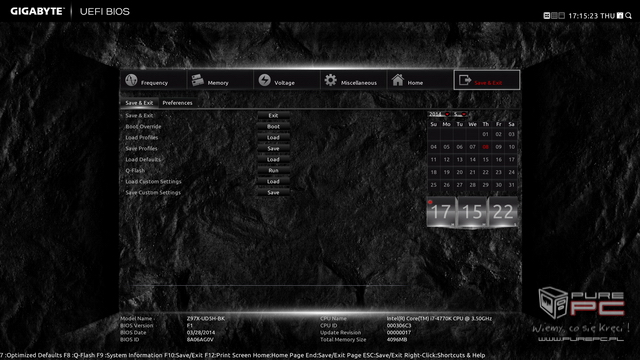This screenshot has height=360, width=640.
Task: Open the Miscellaneous gear icon
Action: pyautogui.click(x=331, y=80)
